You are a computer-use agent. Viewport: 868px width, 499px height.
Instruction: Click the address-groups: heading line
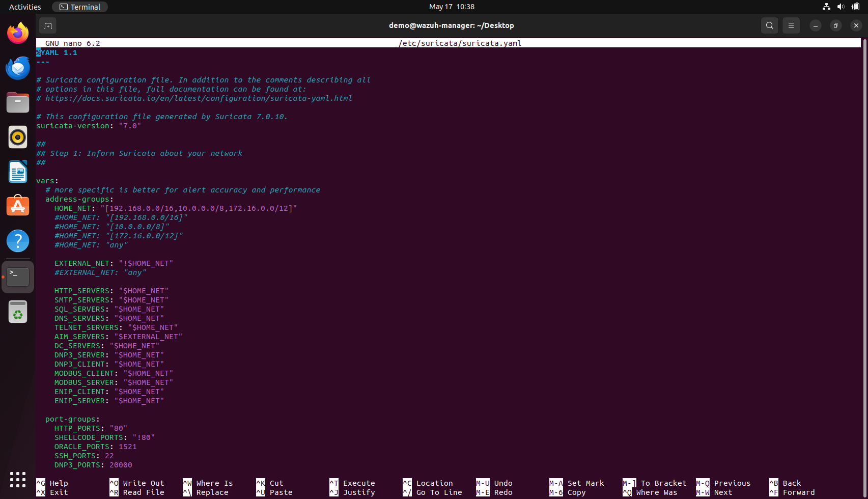pyautogui.click(x=79, y=199)
